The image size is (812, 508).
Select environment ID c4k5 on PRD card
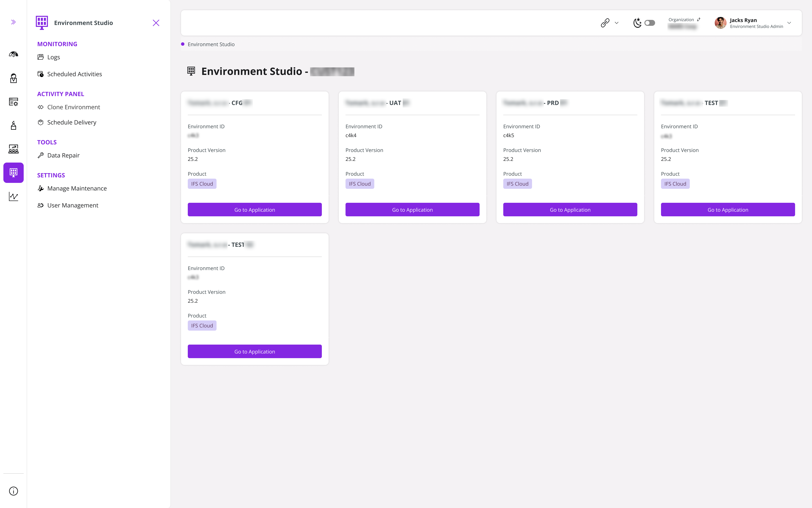509,135
